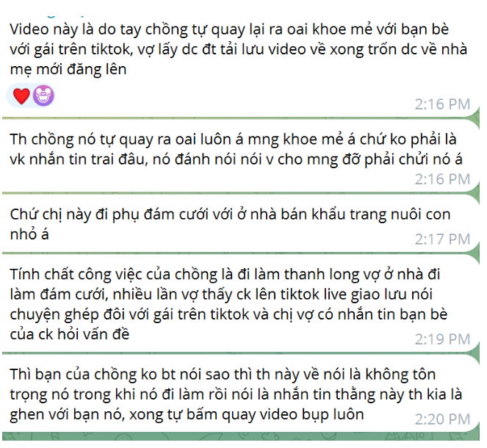The image size is (487, 448).
Task: Click the 2:19 PM timestamp
Action: coord(443,339)
